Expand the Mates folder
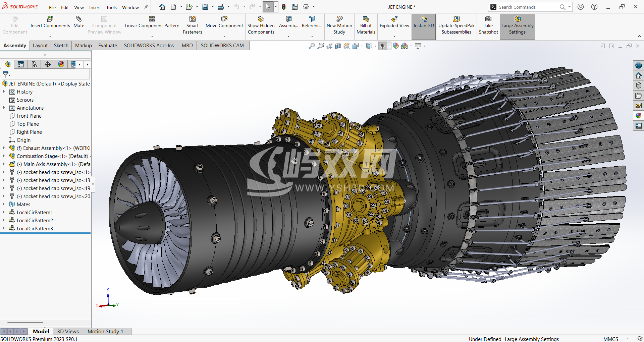644x342 pixels. (x=4, y=204)
